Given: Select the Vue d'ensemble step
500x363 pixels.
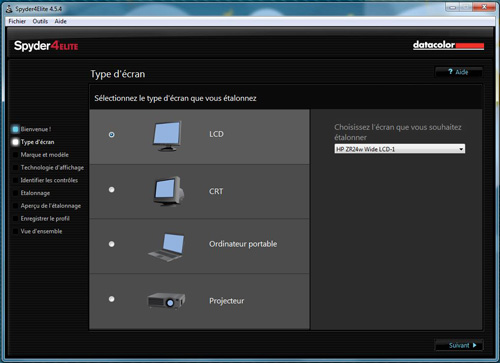Looking at the screenshot, I should tap(41, 231).
